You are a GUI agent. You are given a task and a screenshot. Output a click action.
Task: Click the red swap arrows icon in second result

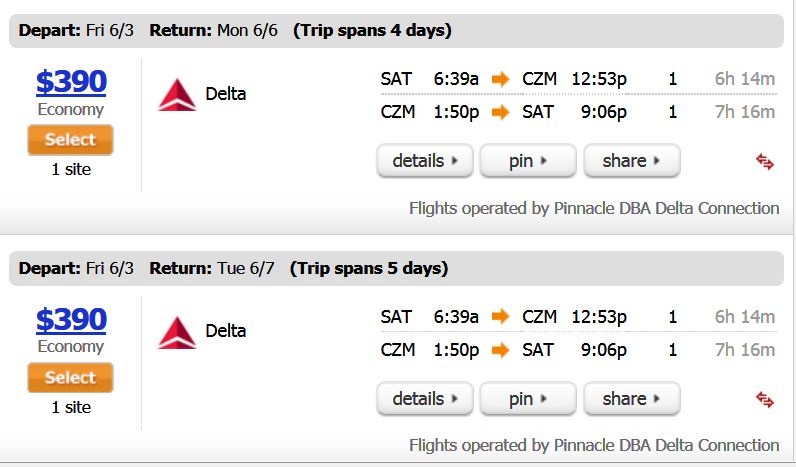pos(765,399)
